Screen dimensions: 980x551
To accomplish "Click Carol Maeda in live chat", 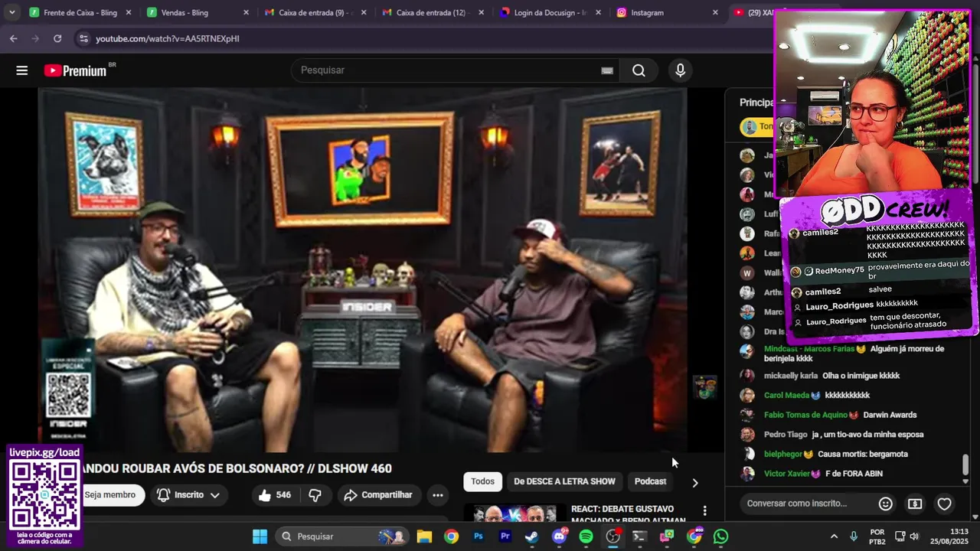I will tap(786, 396).
